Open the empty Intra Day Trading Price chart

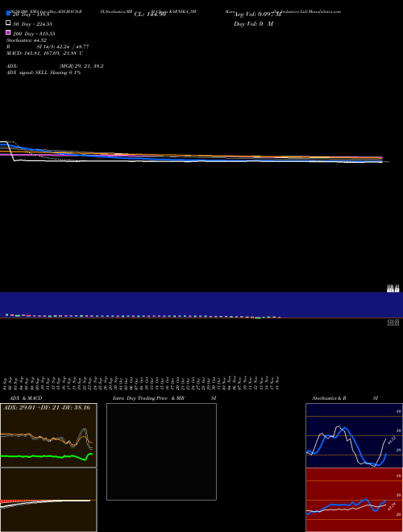[161, 451]
